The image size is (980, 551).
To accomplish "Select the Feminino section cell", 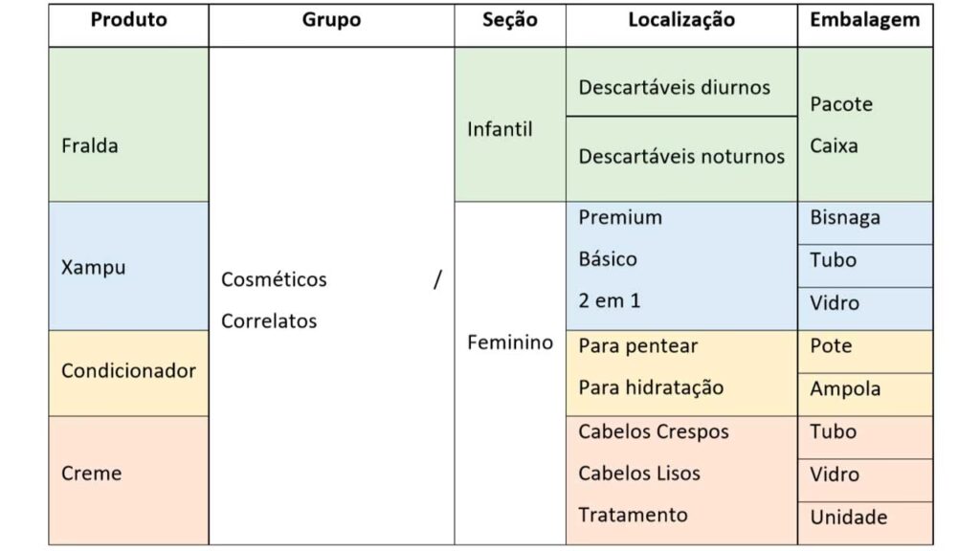I will coord(509,342).
